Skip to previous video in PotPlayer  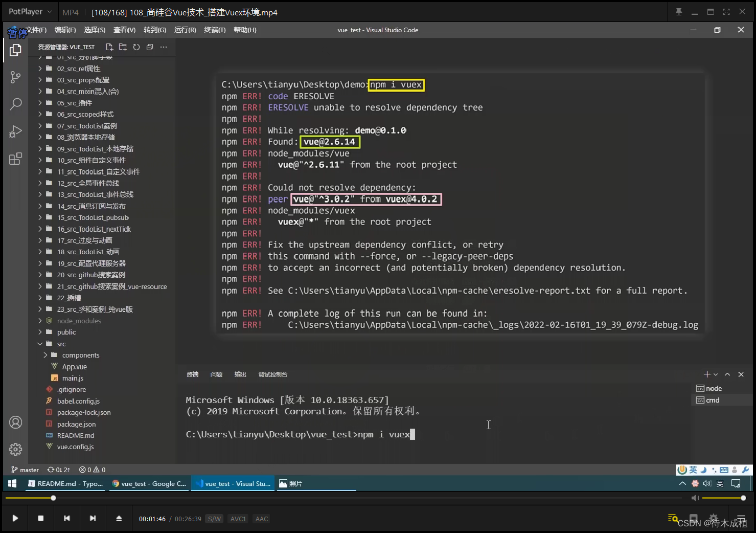[67, 518]
